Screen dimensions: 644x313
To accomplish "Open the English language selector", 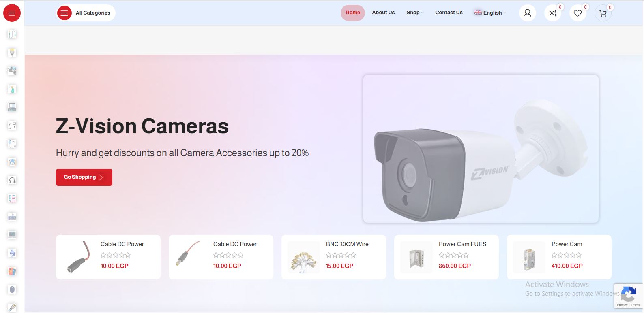I will click(490, 13).
